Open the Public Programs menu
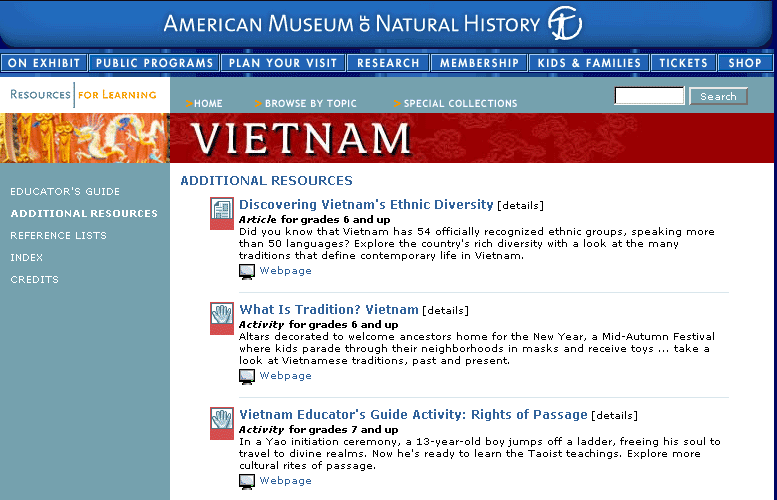Viewport: 777px width, 500px height. [154, 63]
